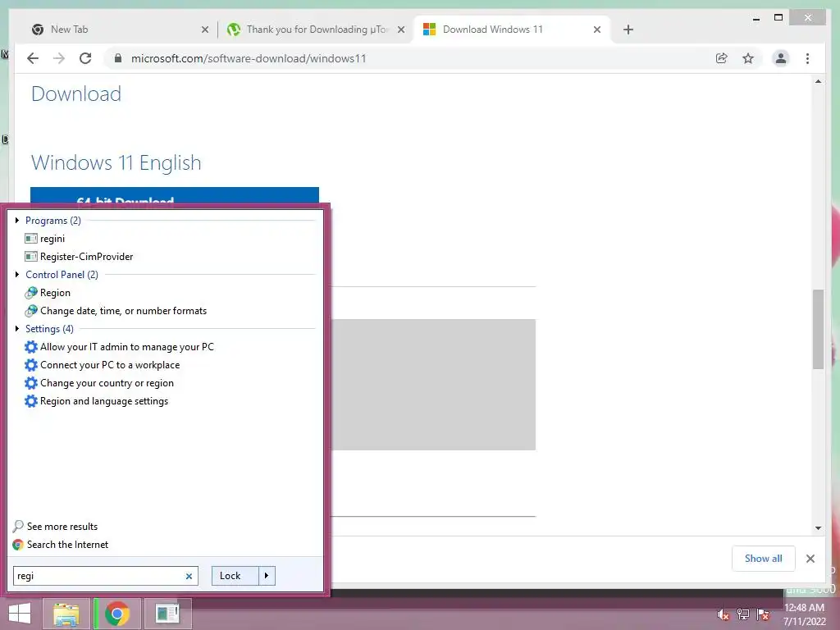
Task: Collapse the Control Panel (2) results group
Action: pyautogui.click(x=17, y=274)
